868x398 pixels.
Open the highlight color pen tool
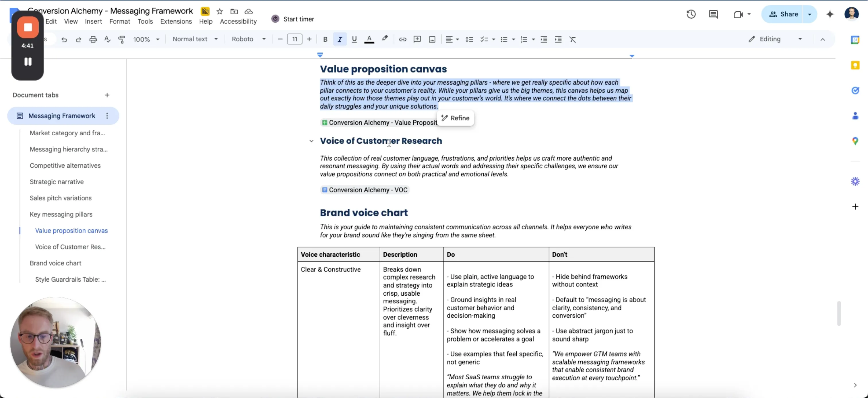point(384,39)
